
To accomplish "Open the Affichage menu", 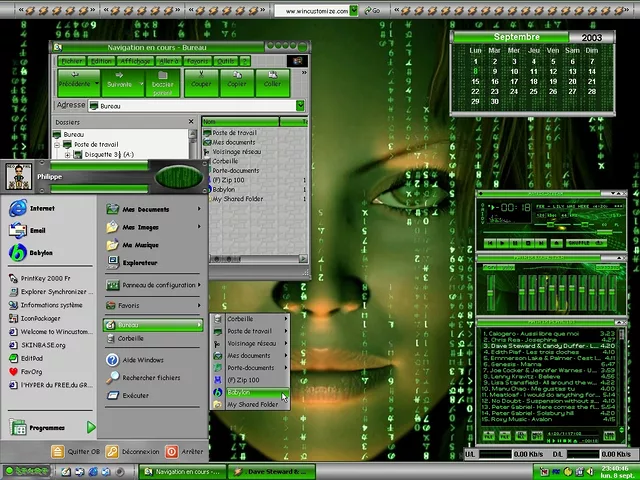I will (x=136, y=61).
